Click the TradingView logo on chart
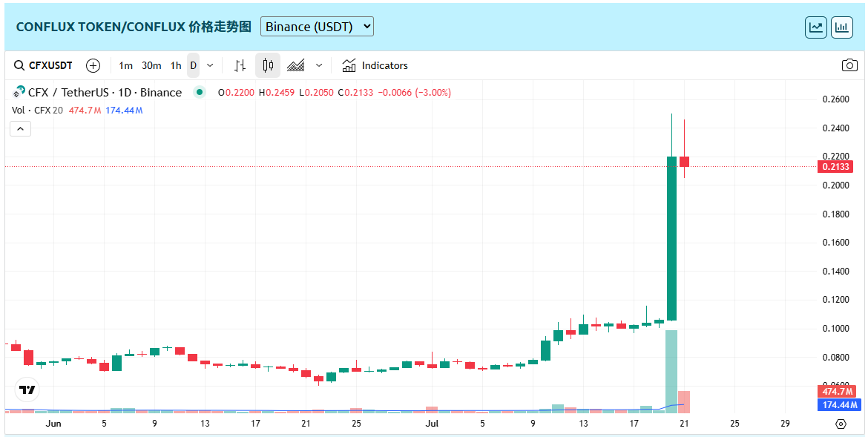Viewport: 868px width, 437px height. [x=27, y=390]
